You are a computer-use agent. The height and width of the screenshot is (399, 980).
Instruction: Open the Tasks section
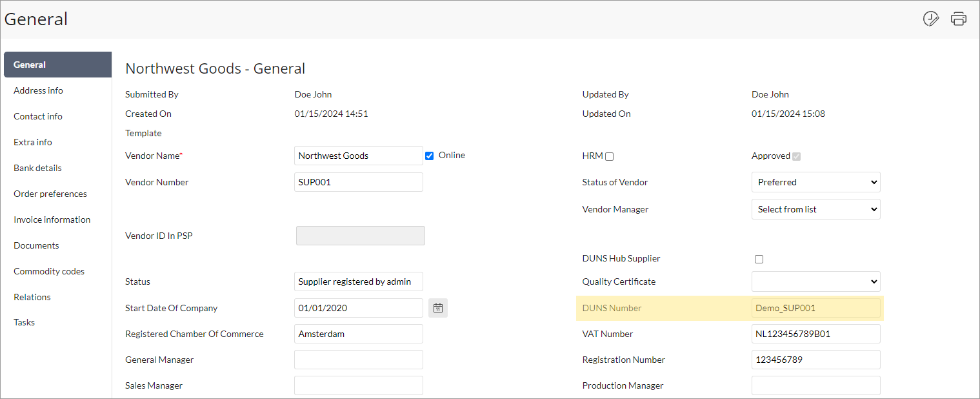point(25,322)
